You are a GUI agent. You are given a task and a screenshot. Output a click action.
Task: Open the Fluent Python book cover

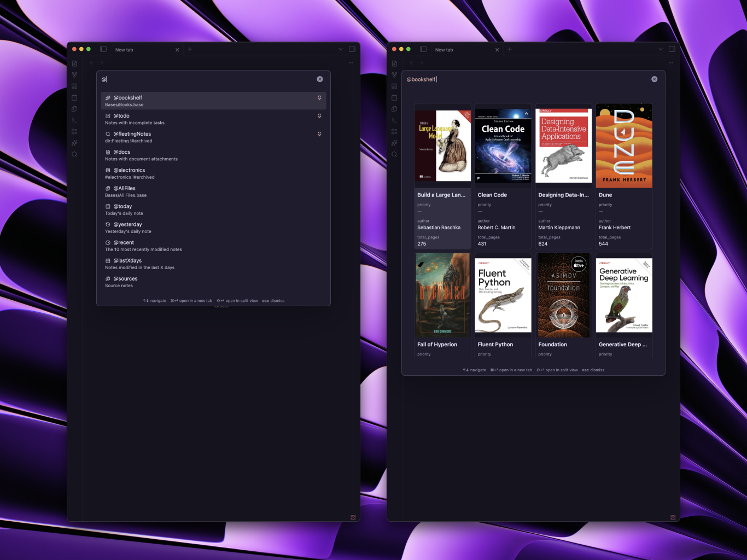(x=503, y=295)
